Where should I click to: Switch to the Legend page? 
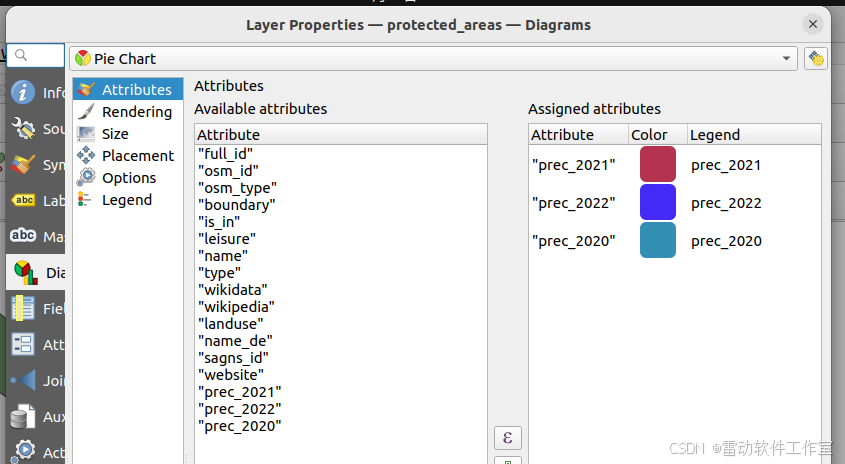coord(128,200)
